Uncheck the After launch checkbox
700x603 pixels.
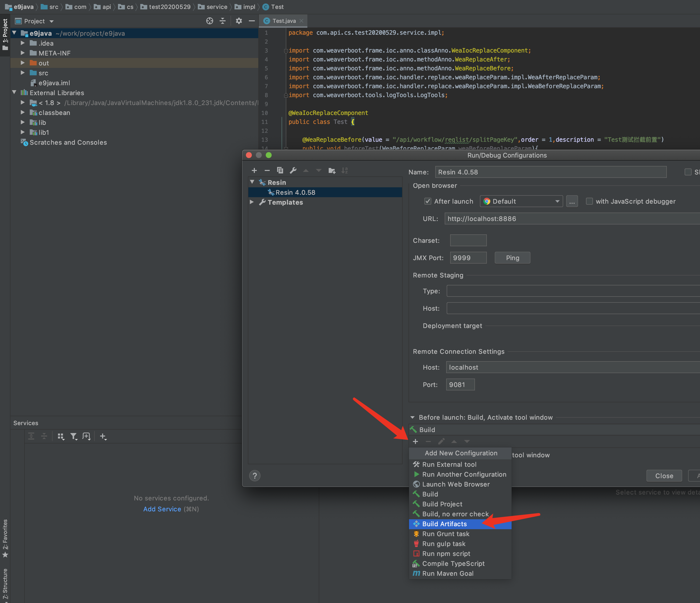(x=428, y=201)
